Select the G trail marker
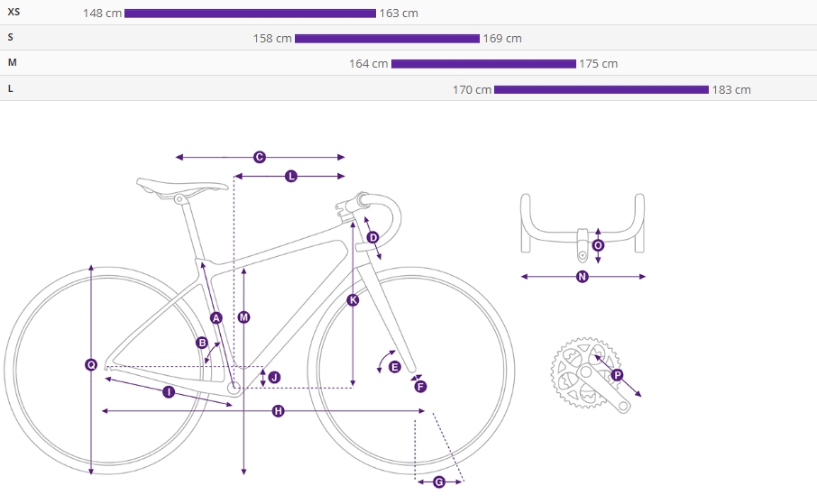This screenshot has height=504, width=817. point(439,482)
